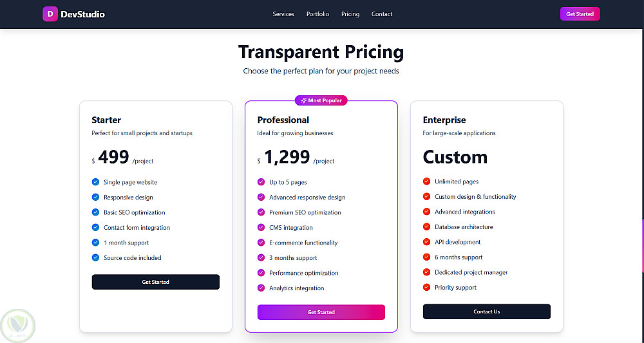Click the red check icon beside Unlimited pages

pos(426,181)
